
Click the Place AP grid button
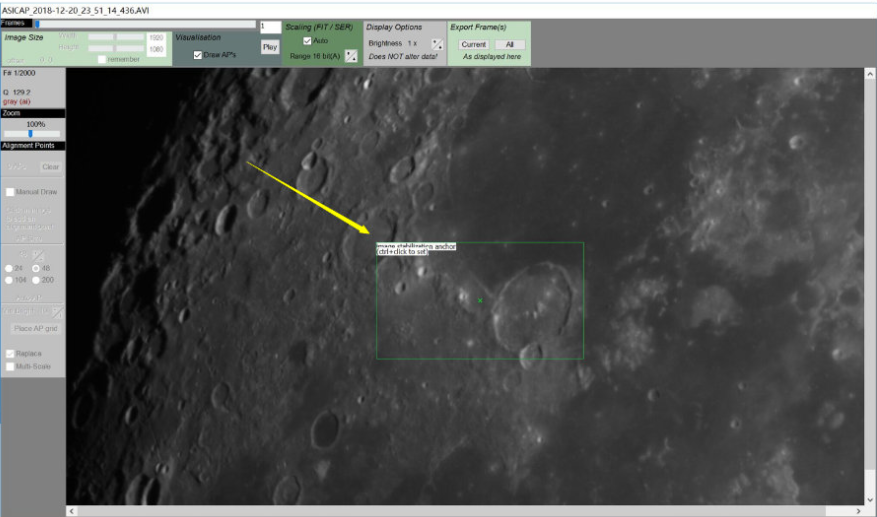pyautogui.click(x=35, y=328)
